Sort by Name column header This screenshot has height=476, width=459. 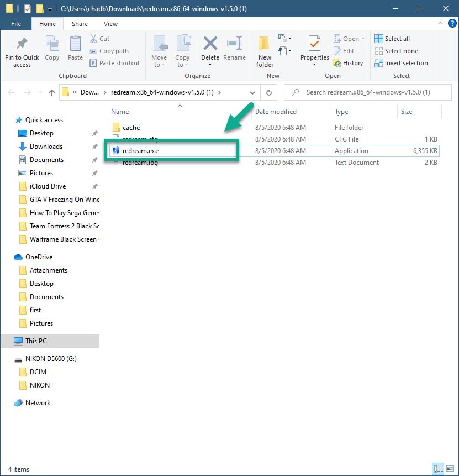(120, 112)
